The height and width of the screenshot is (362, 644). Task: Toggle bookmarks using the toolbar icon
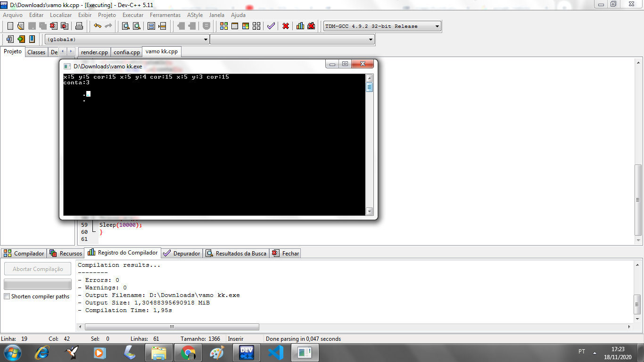pyautogui.click(x=152, y=26)
